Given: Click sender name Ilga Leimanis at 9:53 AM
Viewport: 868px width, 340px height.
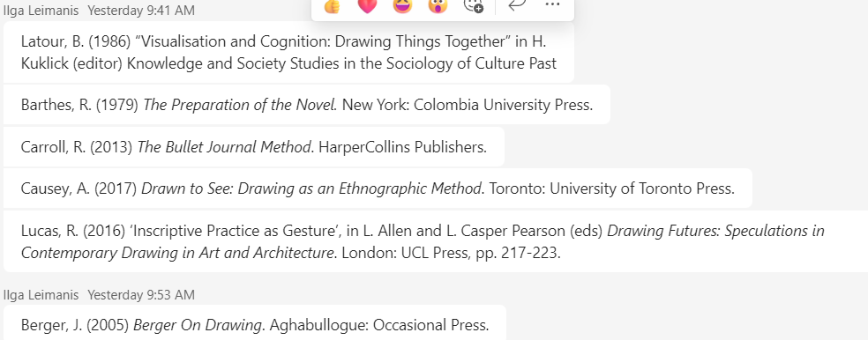Looking at the screenshot, I should coord(41,295).
